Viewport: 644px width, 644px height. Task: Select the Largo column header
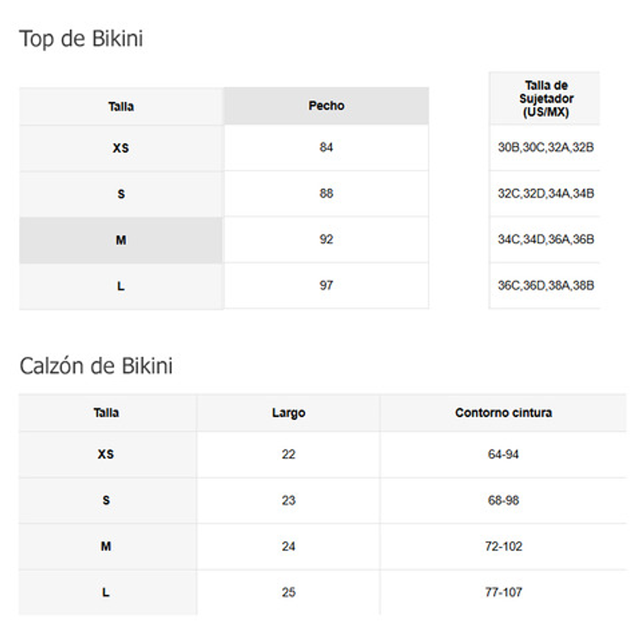point(288,413)
